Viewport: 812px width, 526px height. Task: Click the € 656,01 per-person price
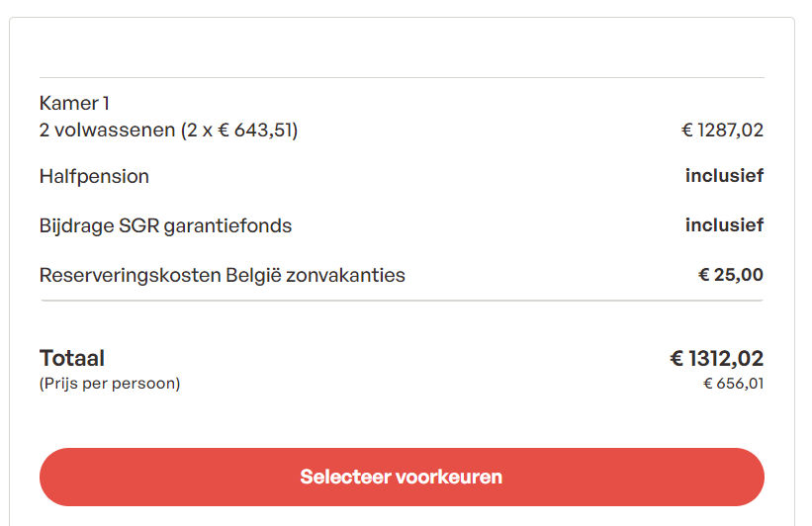pos(733,383)
